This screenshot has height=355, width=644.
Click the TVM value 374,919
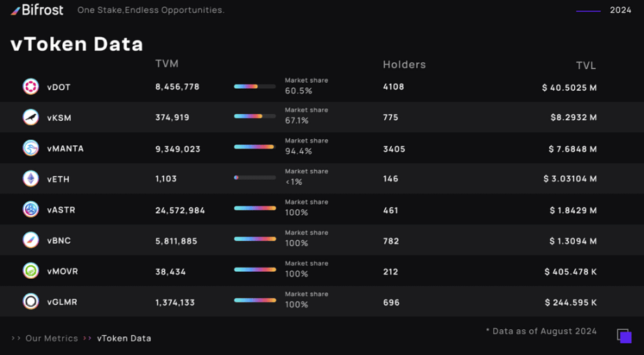tap(173, 117)
